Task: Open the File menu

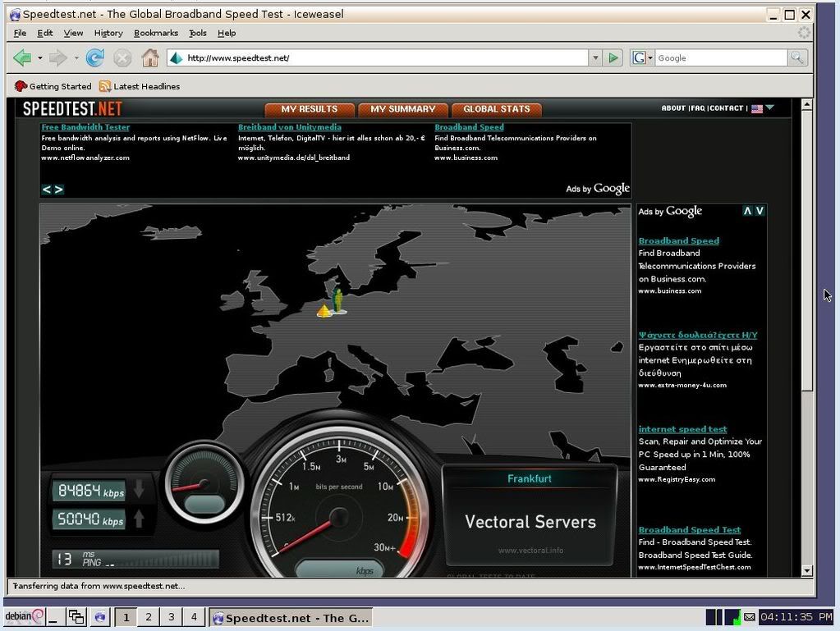Action: (x=20, y=33)
